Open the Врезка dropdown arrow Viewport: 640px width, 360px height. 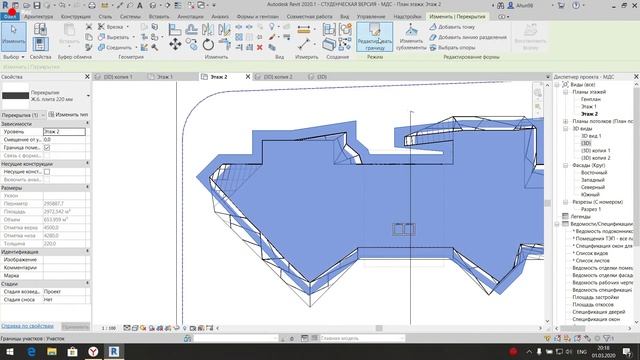(128, 27)
